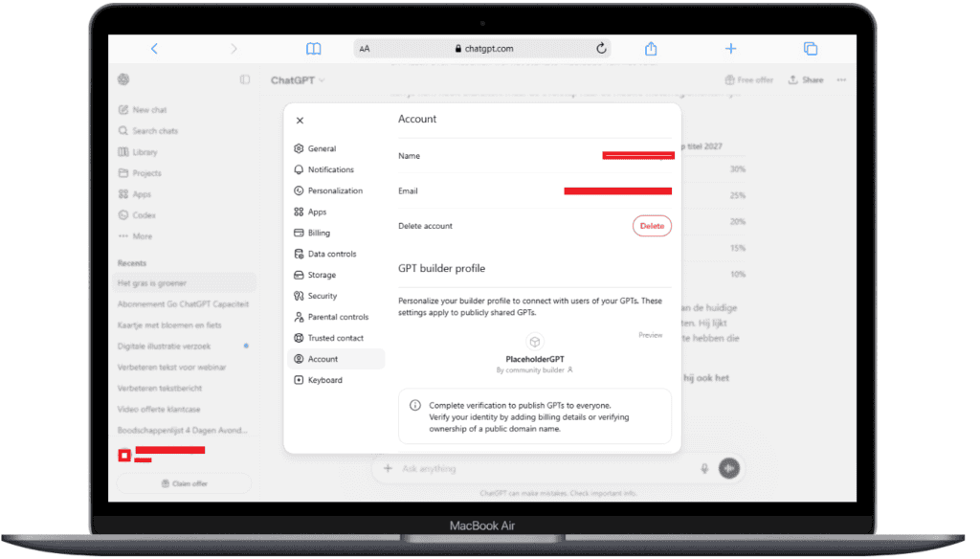Open 'Boodschappenlijst 4 Dagen Avond...' chat
This screenshot has width=980, height=559.
(x=186, y=431)
